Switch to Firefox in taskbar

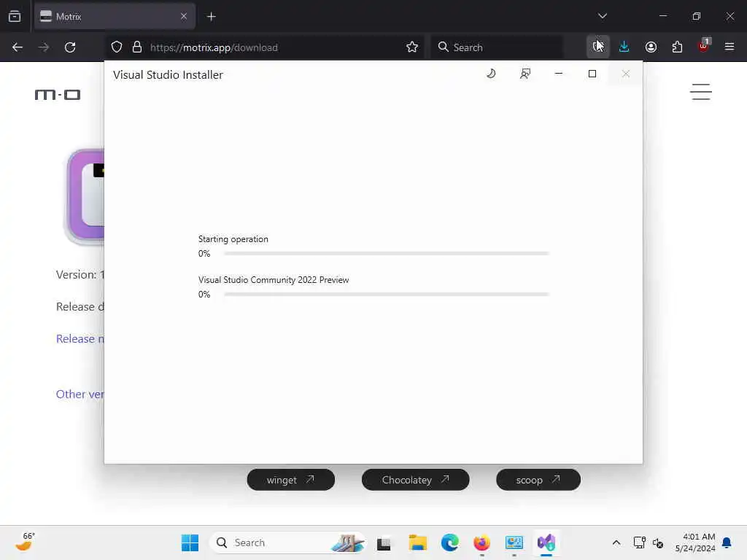tap(481, 542)
